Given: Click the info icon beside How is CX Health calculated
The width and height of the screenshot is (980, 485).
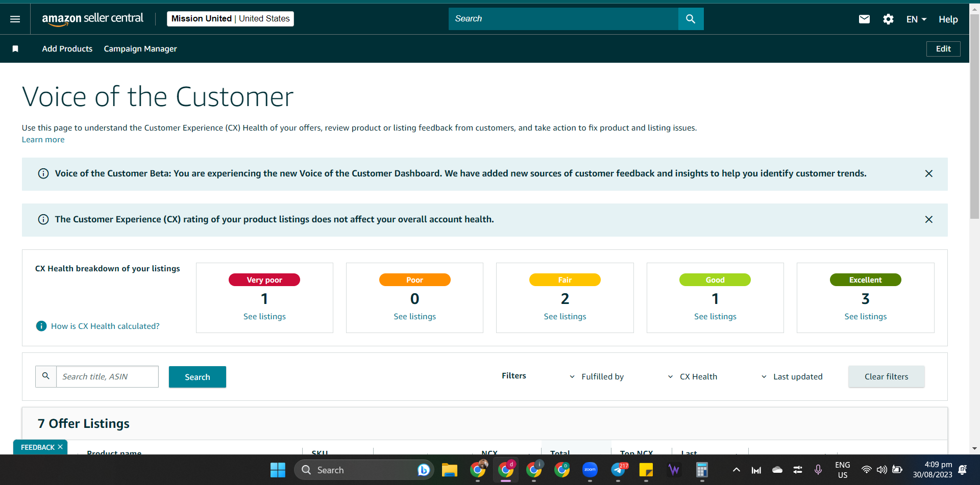Looking at the screenshot, I should coord(41,326).
